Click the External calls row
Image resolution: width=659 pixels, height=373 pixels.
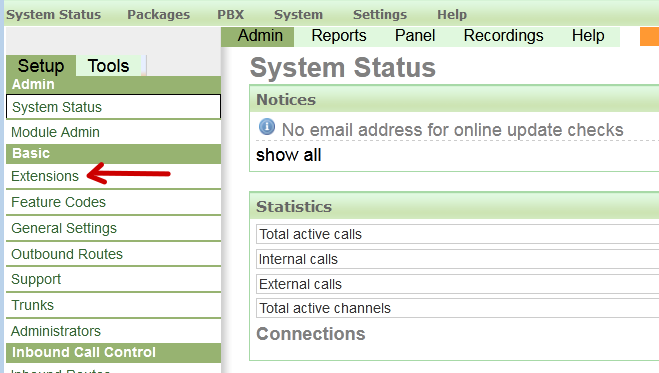pyautogui.click(x=457, y=284)
